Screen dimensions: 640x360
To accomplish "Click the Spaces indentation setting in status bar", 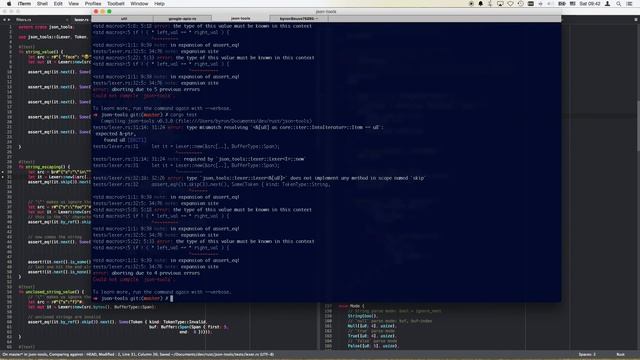I will coord(587,354).
